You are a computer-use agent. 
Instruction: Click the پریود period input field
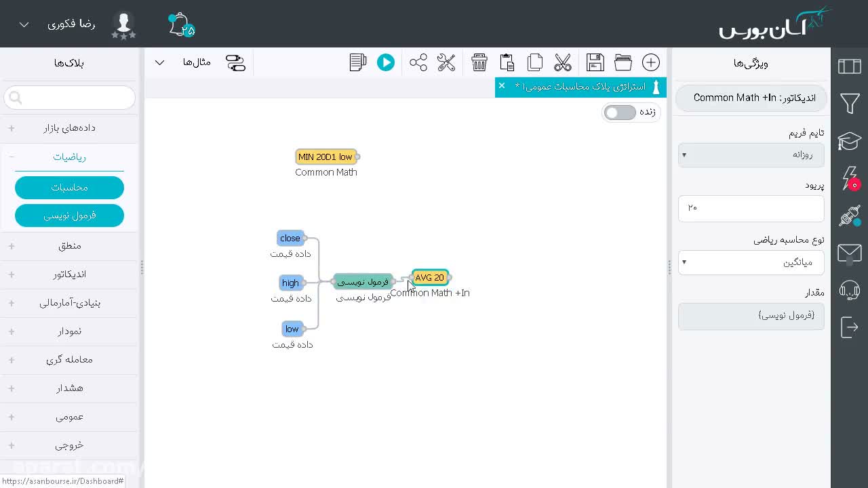(x=751, y=208)
